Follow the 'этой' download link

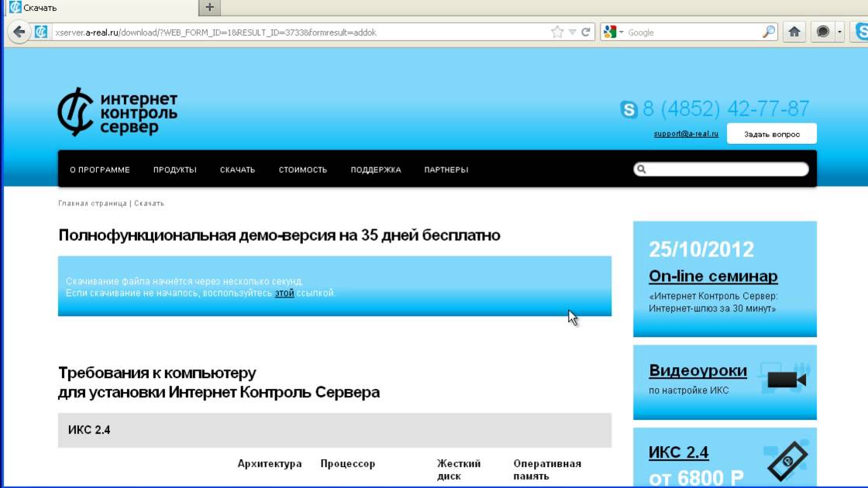point(284,294)
